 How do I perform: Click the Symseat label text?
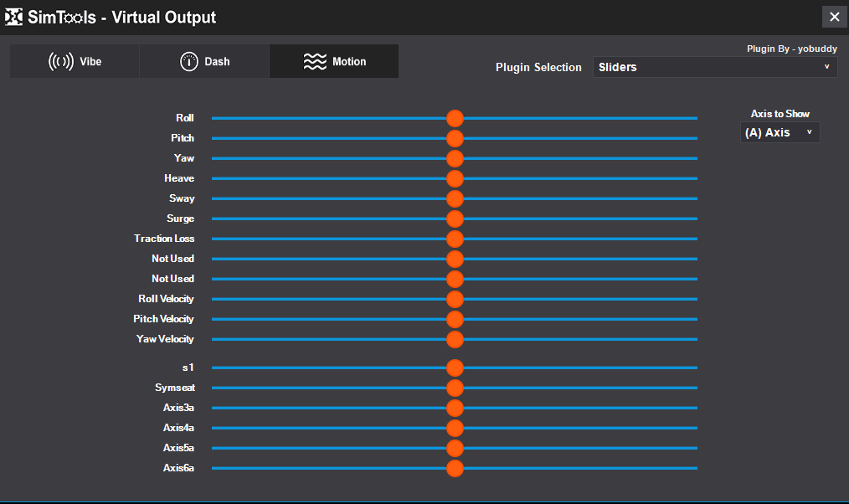pos(175,387)
